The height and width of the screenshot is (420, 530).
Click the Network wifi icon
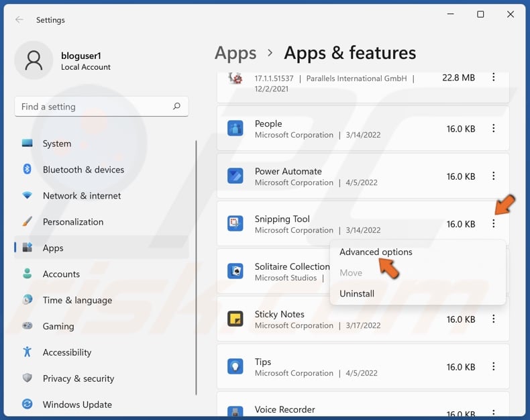[x=27, y=195]
